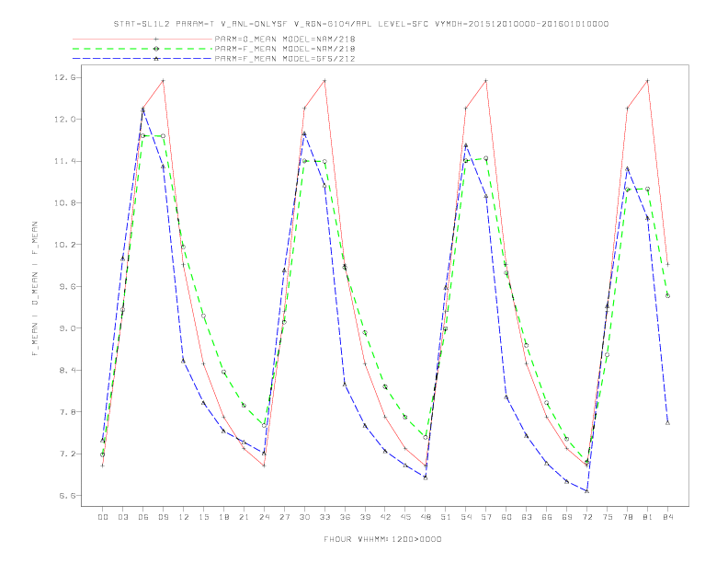728x563 pixels.
Task: Click the red plus marker in the legend
Action: pyautogui.click(x=156, y=39)
